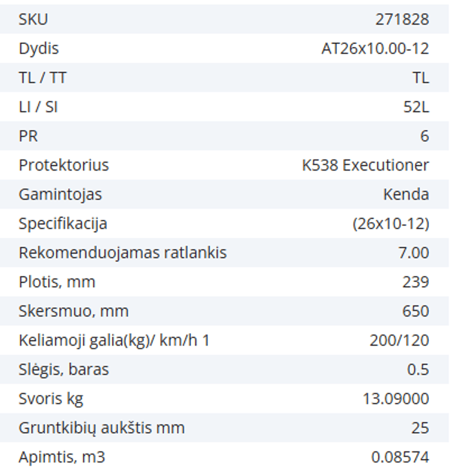Click the Skersmuo, mm label
The image size is (450, 476).
coord(73,311)
